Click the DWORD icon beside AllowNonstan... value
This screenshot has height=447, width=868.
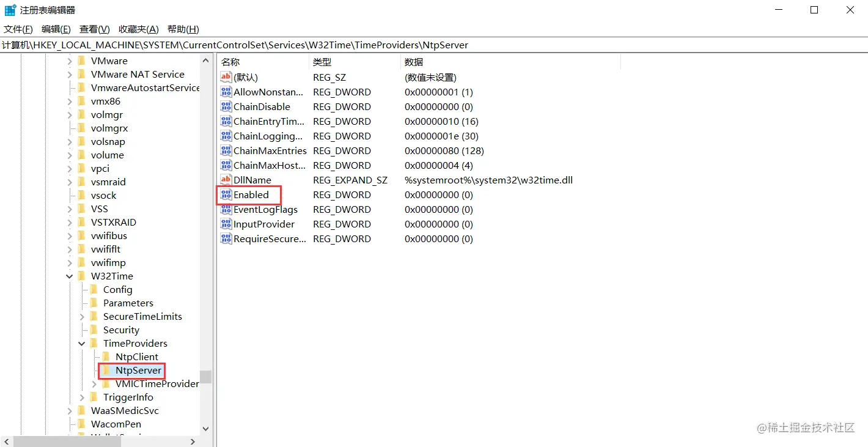pyautogui.click(x=226, y=92)
